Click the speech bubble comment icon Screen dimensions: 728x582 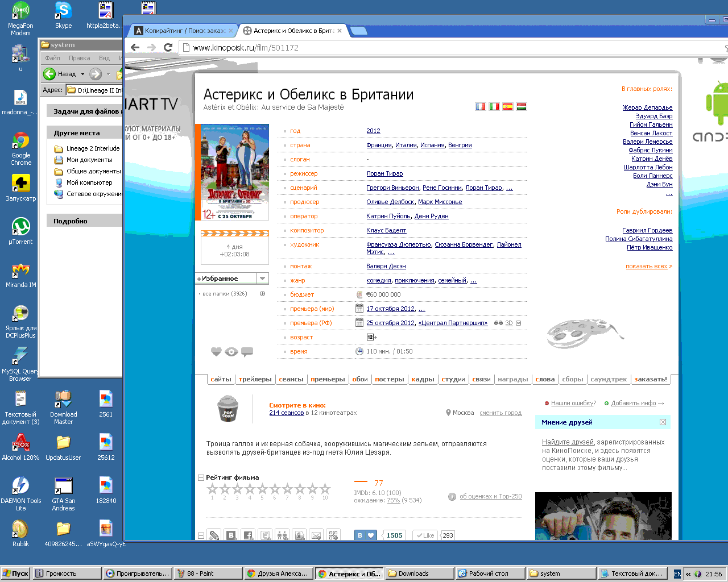pos(247,352)
